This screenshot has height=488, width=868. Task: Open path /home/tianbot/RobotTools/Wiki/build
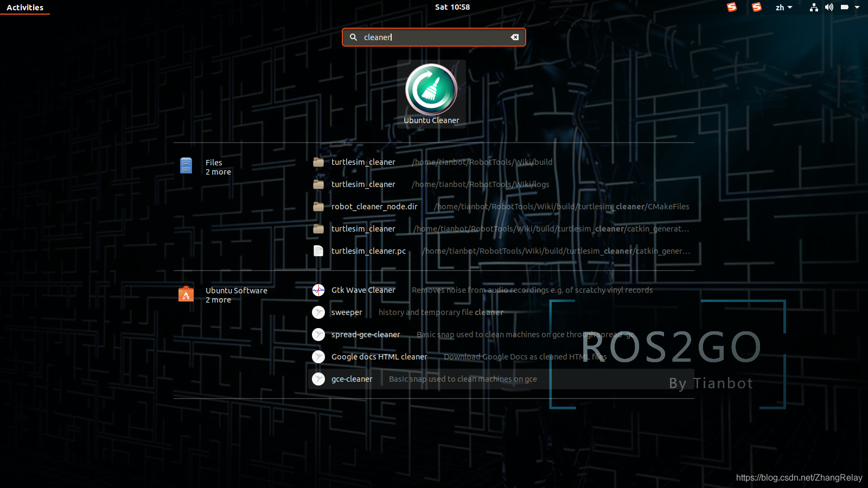pyautogui.click(x=482, y=162)
